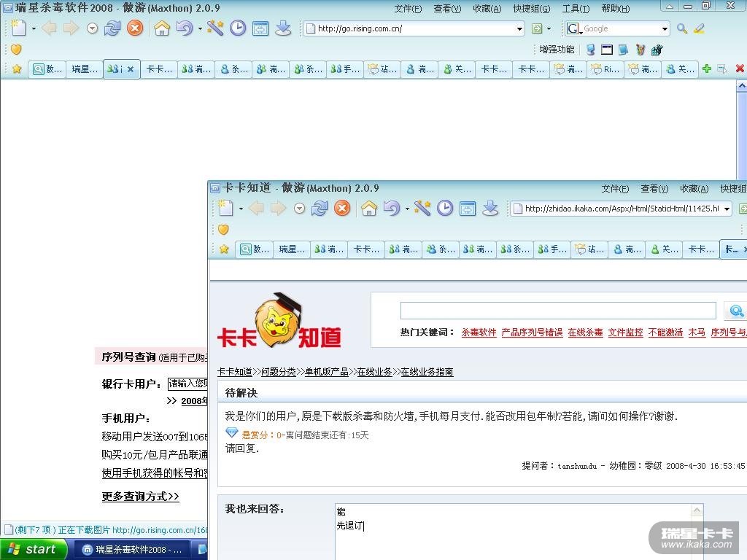Open the Undo dropdown in the 卡卡知道 window

[407, 209]
